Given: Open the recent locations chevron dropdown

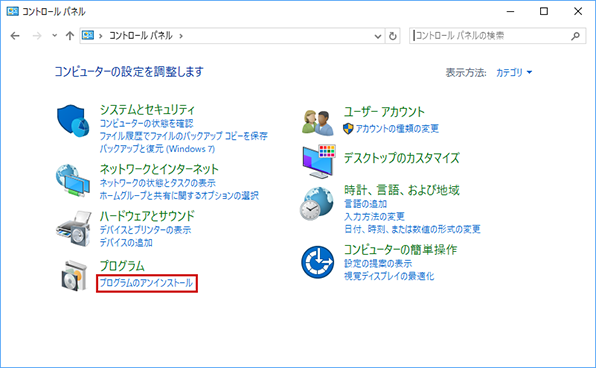Looking at the screenshot, I should coord(55,36).
